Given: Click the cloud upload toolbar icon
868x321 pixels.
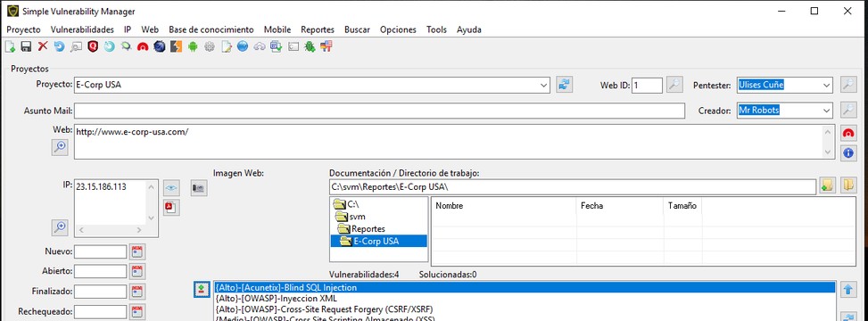Looking at the screenshot, I should click(x=259, y=47).
